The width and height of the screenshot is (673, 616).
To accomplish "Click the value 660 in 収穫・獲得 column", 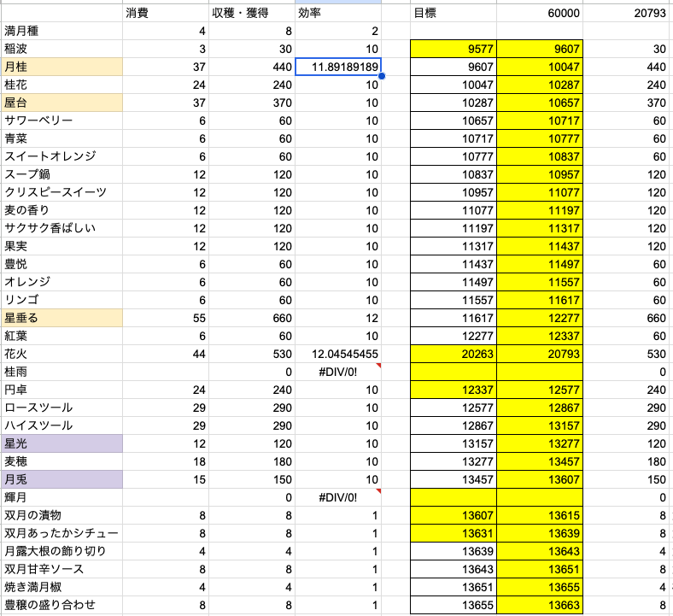I will point(252,318).
